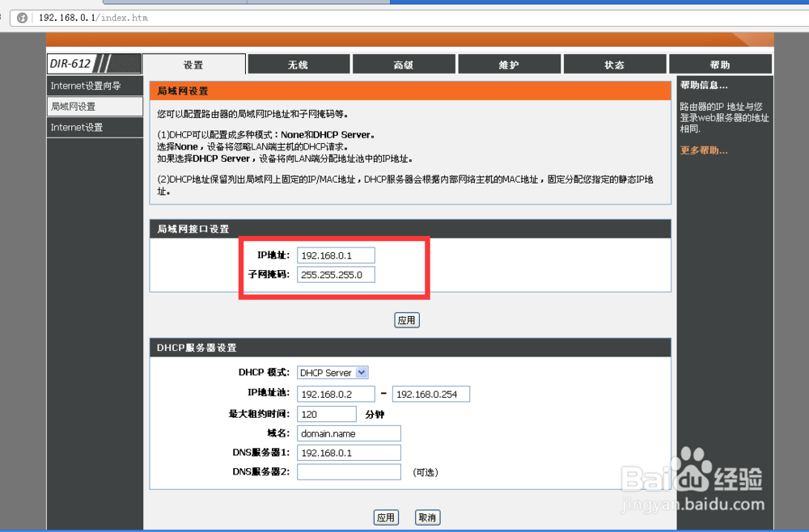Click the (可选) label

pyautogui.click(x=426, y=472)
